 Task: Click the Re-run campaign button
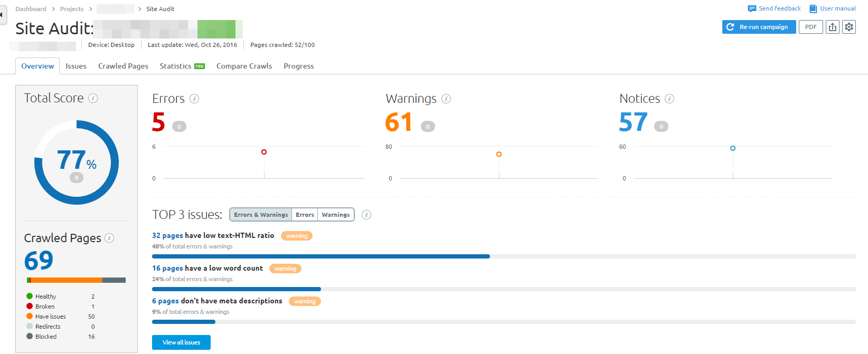[x=759, y=27]
